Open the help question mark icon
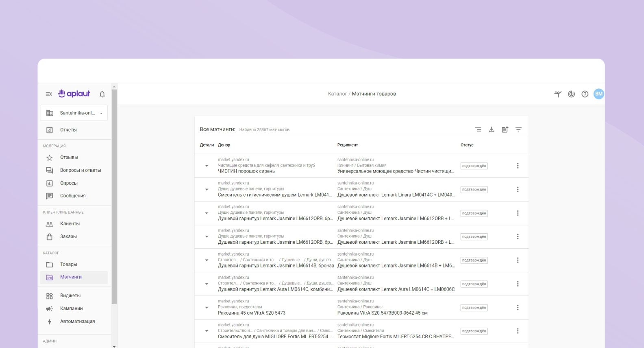This screenshot has width=644, height=348. point(585,94)
